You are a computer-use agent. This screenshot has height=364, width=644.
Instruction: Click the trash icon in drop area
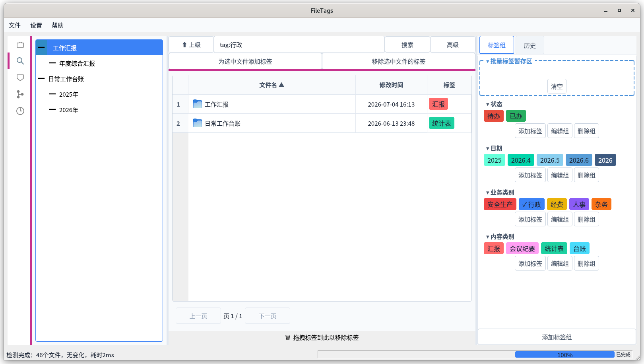point(288,338)
